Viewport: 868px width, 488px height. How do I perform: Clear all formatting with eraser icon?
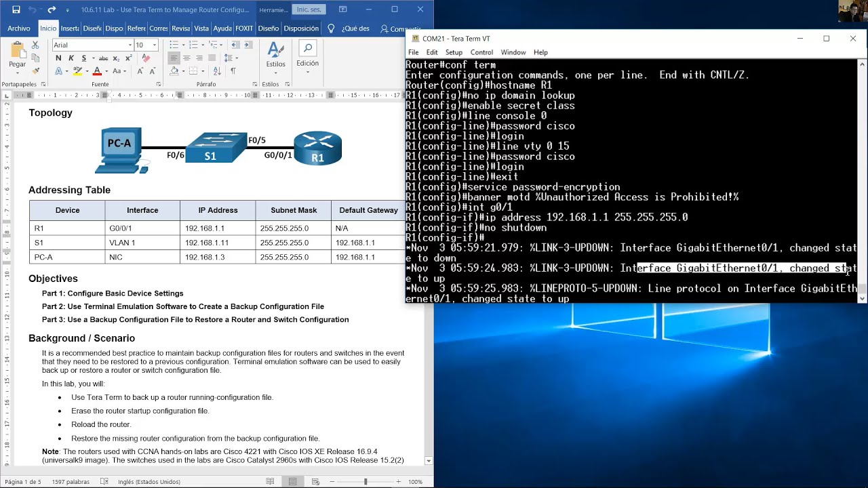click(145, 58)
